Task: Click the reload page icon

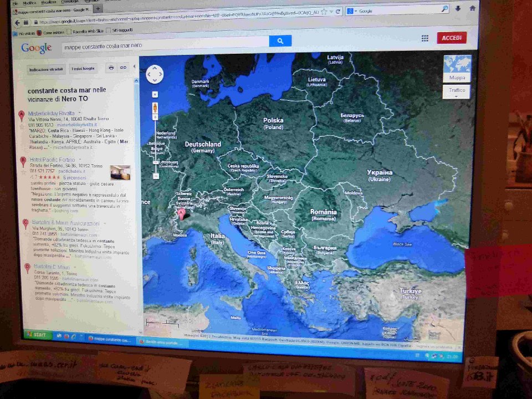Action: pyautogui.click(x=338, y=12)
